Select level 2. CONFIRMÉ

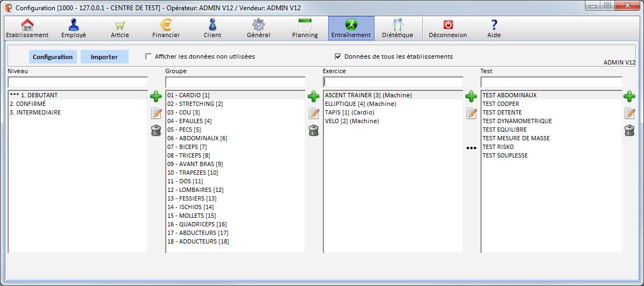[77, 104]
